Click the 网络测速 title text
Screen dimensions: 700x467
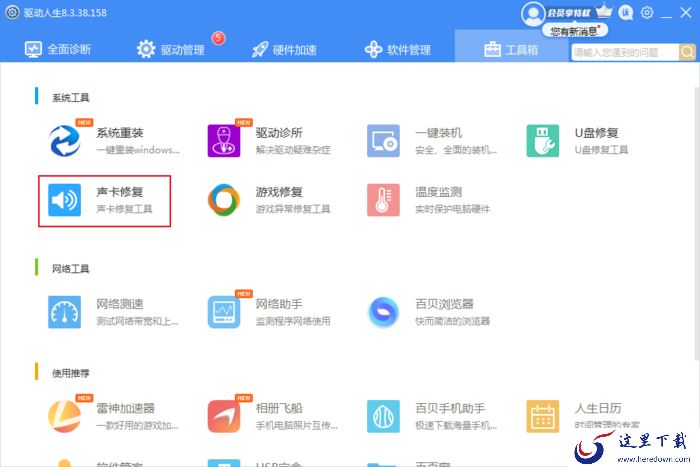click(x=120, y=304)
